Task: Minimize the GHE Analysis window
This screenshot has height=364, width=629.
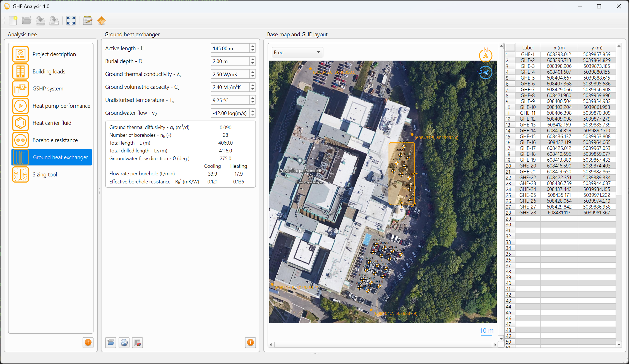Action: pyautogui.click(x=579, y=6)
